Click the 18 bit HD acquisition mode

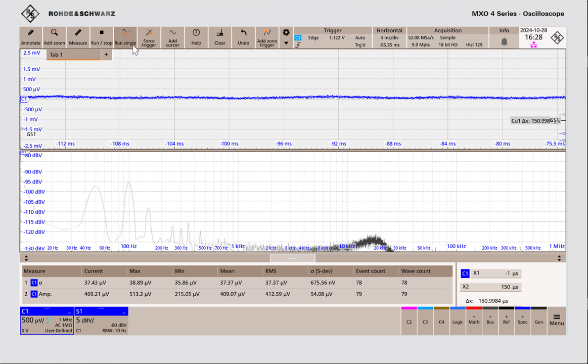[x=448, y=45]
